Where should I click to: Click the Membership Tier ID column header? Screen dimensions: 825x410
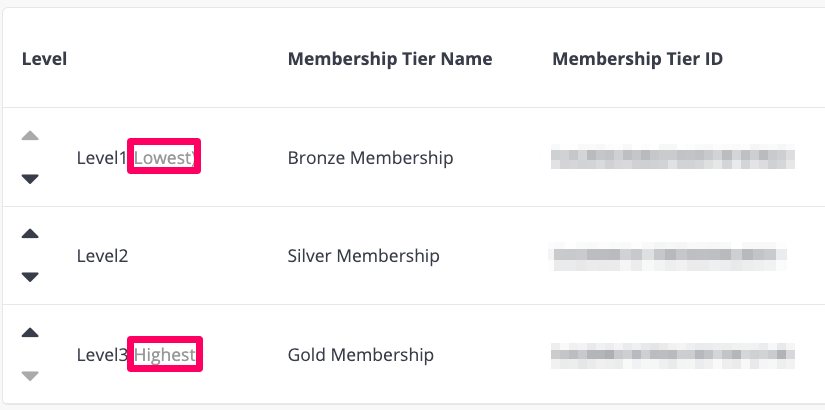point(637,59)
